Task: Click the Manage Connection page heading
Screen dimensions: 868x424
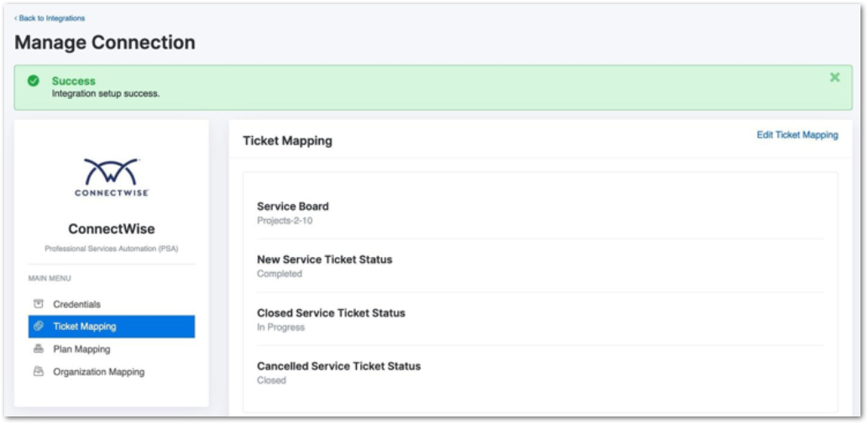Action: pyautogui.click(x=105, y=43)
